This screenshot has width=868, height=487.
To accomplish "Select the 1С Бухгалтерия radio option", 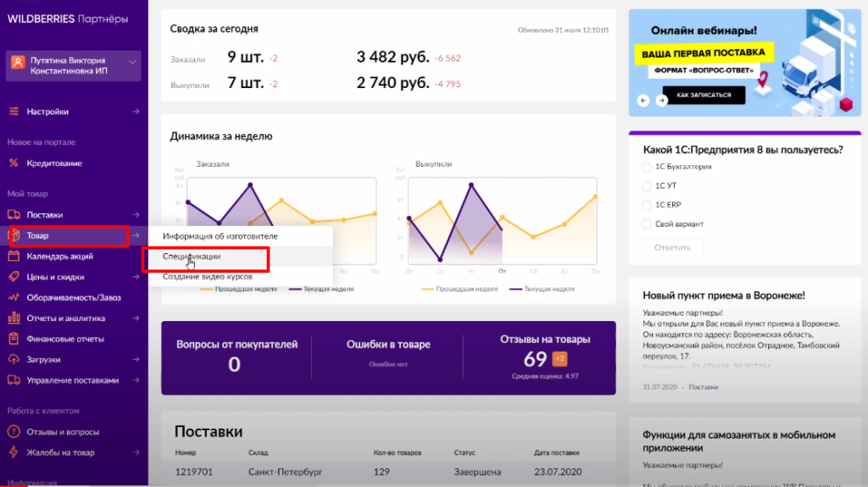I will coord(646,167).
